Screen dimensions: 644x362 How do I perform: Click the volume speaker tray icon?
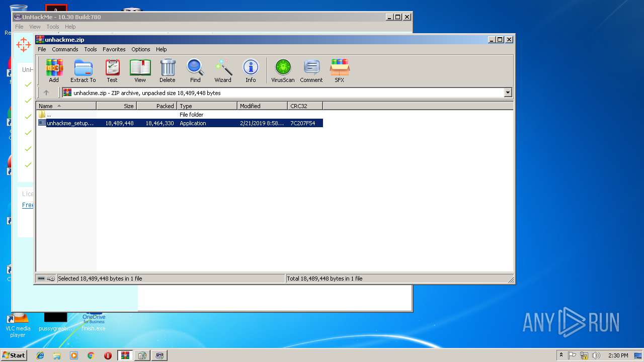click(x=596, y=355)
